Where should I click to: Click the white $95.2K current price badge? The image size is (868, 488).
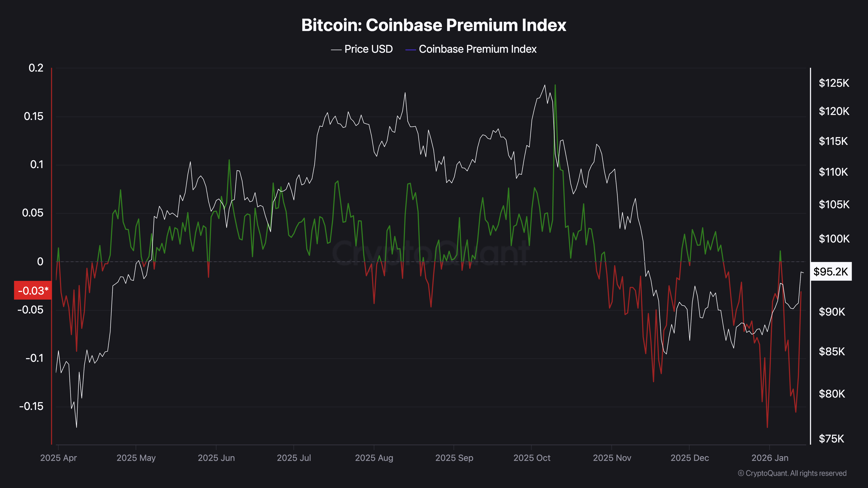831,272
